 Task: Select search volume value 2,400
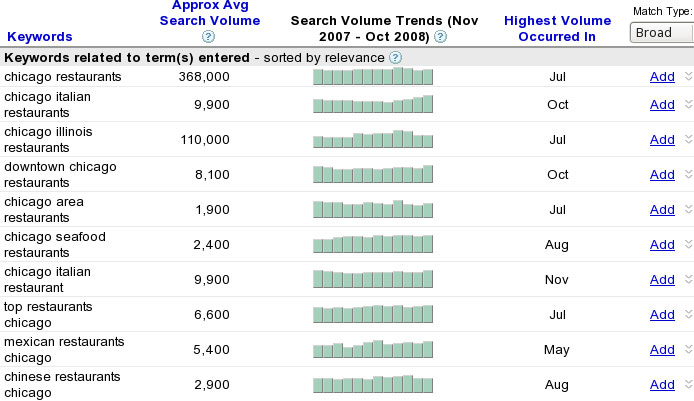(x=212, y=245)
